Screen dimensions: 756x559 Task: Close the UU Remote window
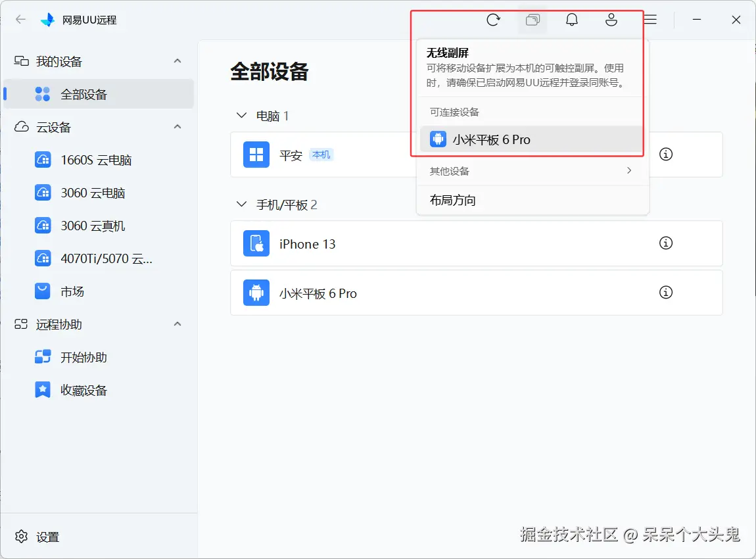[736, 20]
